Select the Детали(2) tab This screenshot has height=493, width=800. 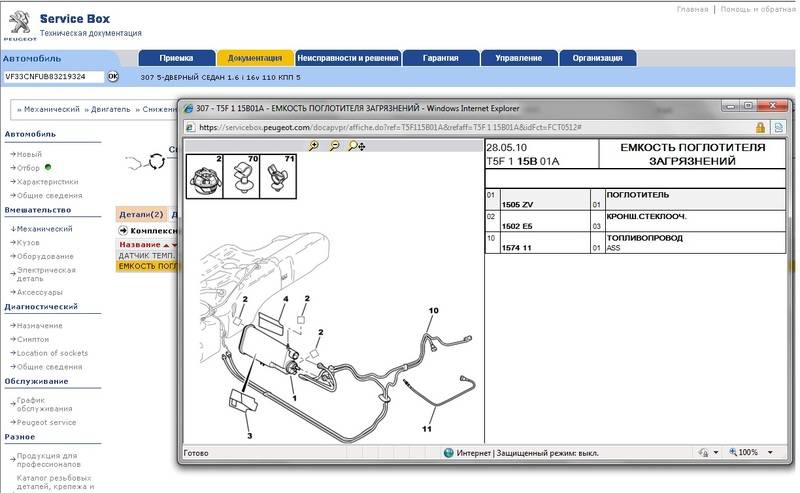[x=139, y=214]
